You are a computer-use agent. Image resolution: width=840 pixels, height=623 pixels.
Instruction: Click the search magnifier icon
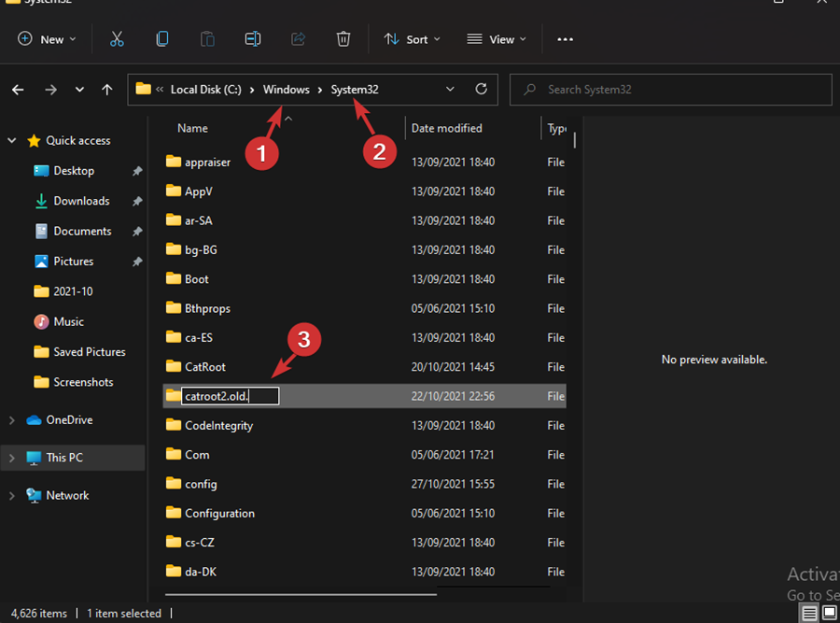pyautogui.click(x=530, y=90)
